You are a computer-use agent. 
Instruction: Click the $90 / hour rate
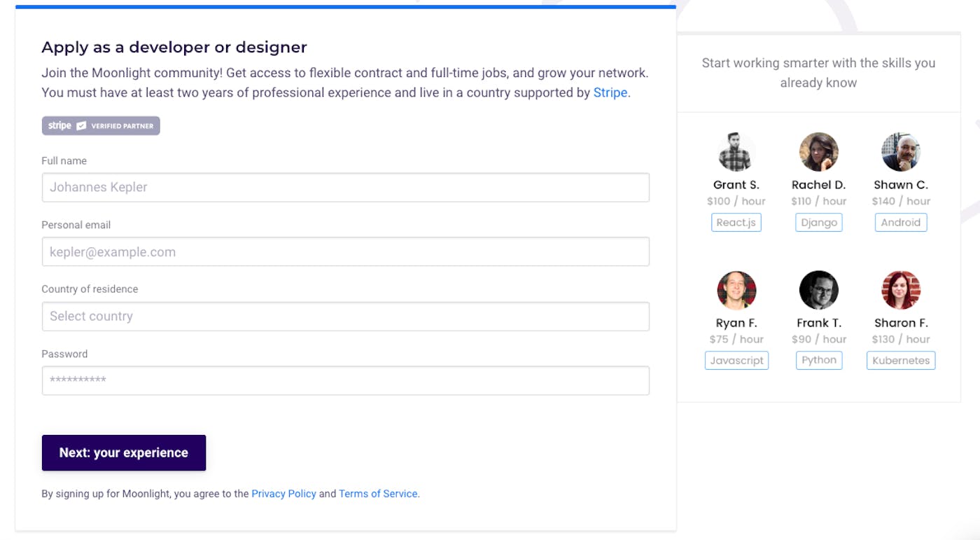tap(819, 339)
